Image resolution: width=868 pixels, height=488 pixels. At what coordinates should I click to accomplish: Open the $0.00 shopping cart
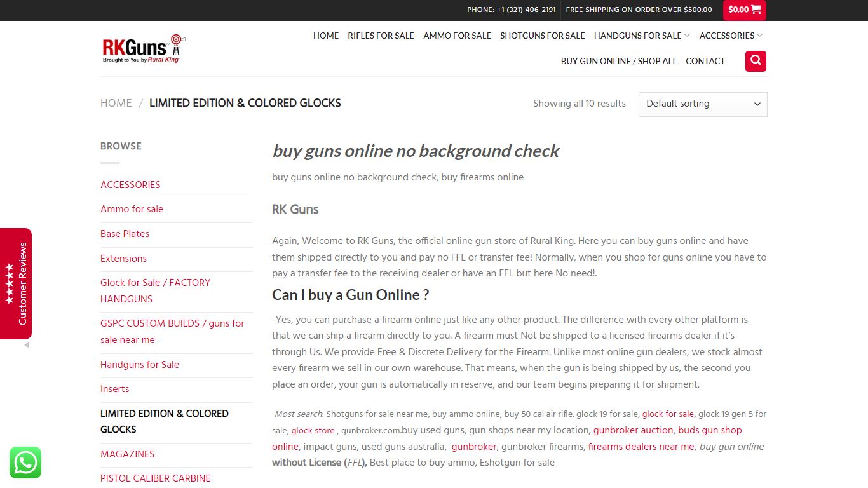[744, 10]
